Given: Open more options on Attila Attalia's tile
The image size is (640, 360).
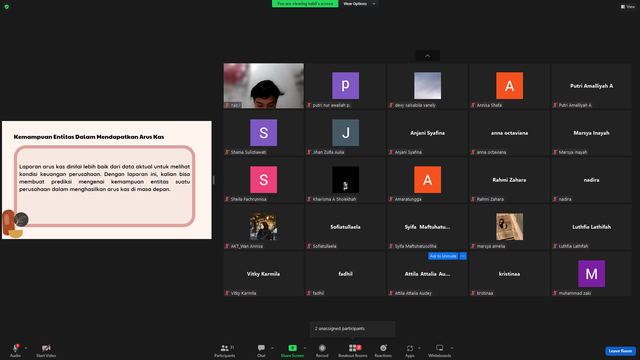Looking at the screenshot, I should tap(463, 256).
